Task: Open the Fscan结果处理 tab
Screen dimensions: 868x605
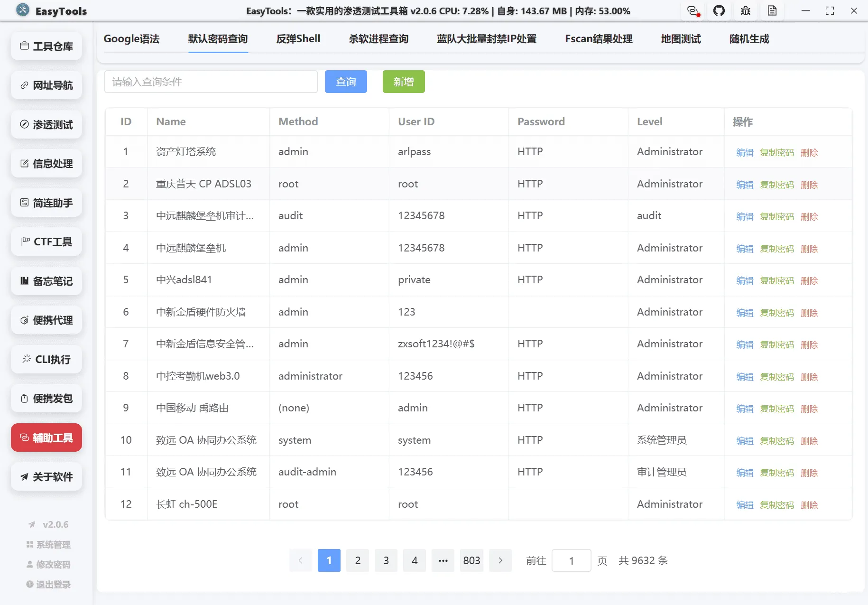Action: pos(598,39)
